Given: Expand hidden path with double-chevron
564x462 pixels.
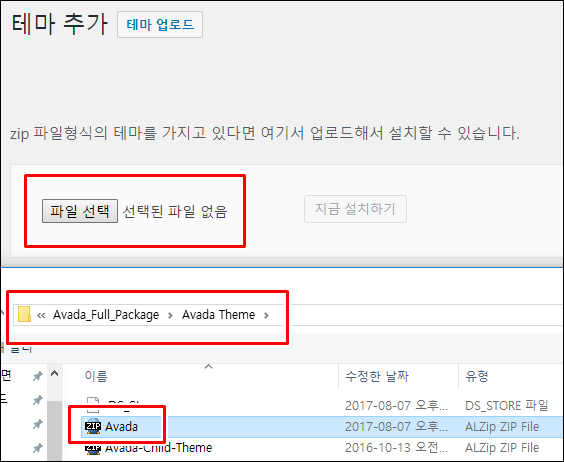Looking at the screenshot, I should coord(41,316).
